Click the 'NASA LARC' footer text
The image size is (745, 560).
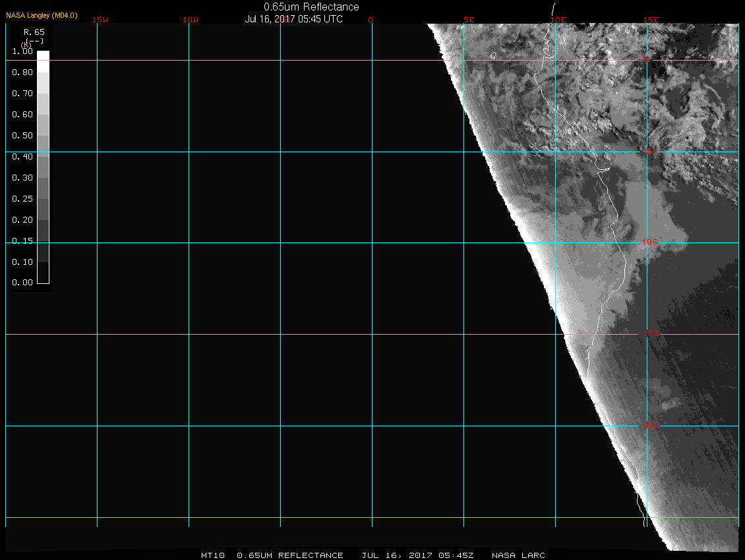point(518,555)
